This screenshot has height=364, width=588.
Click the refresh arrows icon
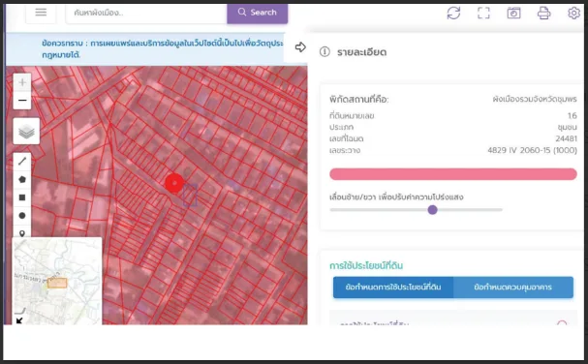453,14
